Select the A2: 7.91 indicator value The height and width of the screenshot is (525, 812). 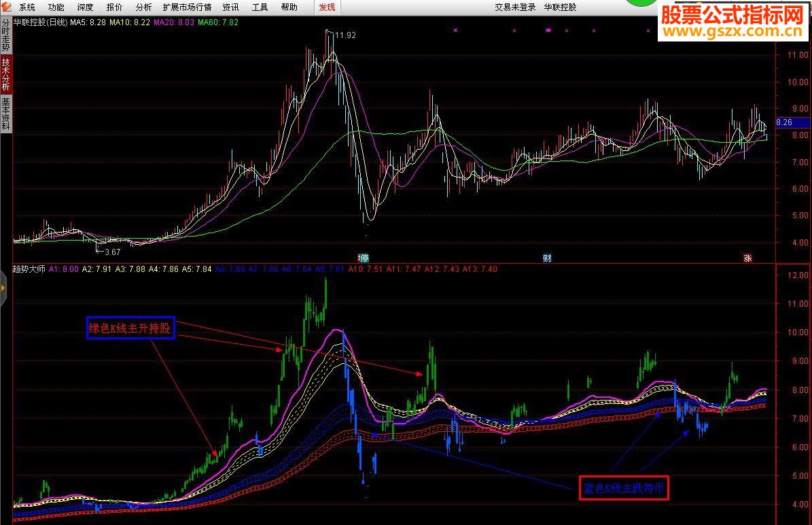[97, 269]
